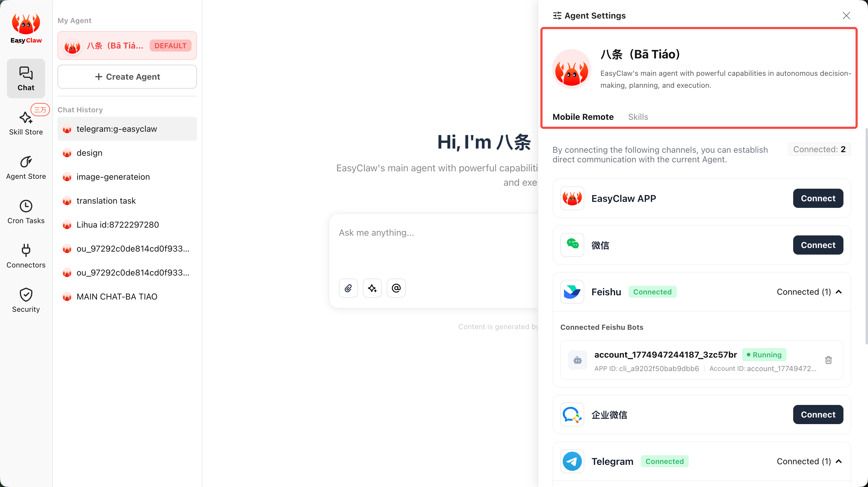Delete the Feishu bot with the trash icon
The height and width of the screenshot is (487, 868).
(828, 360)
